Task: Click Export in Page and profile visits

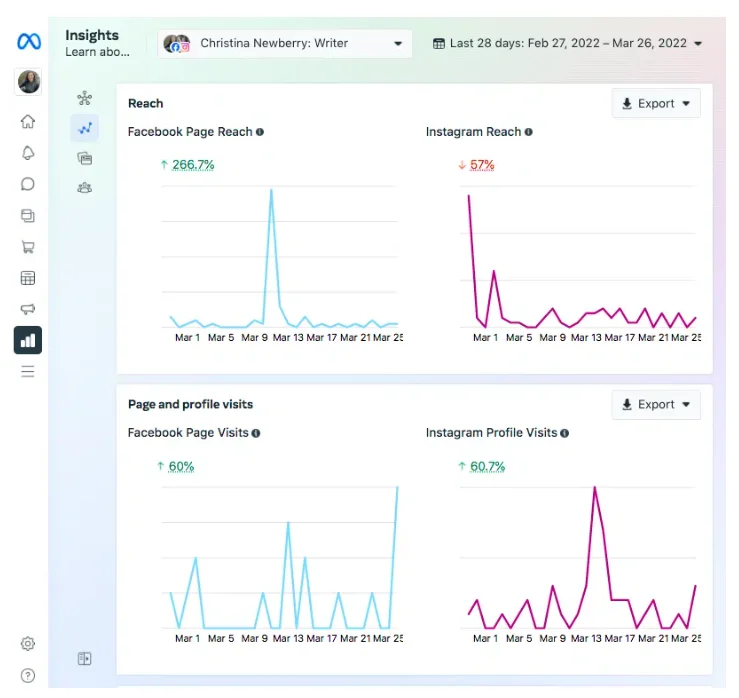Action: 656,404
